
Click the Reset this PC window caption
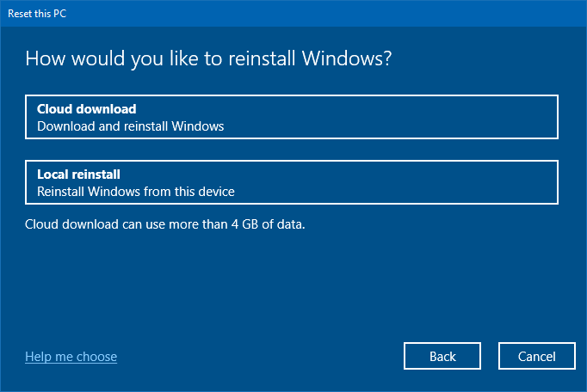pos(37,14)
